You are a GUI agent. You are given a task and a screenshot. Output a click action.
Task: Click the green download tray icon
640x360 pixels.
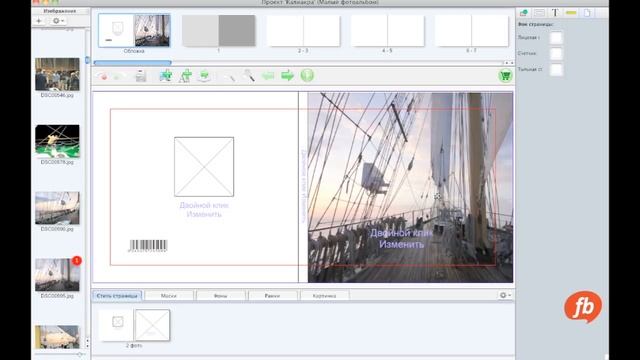(x=204, y=76)
